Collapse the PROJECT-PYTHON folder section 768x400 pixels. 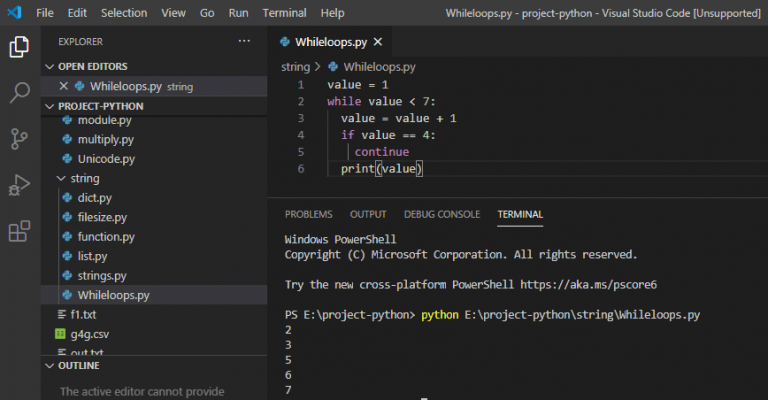(49, 106)
